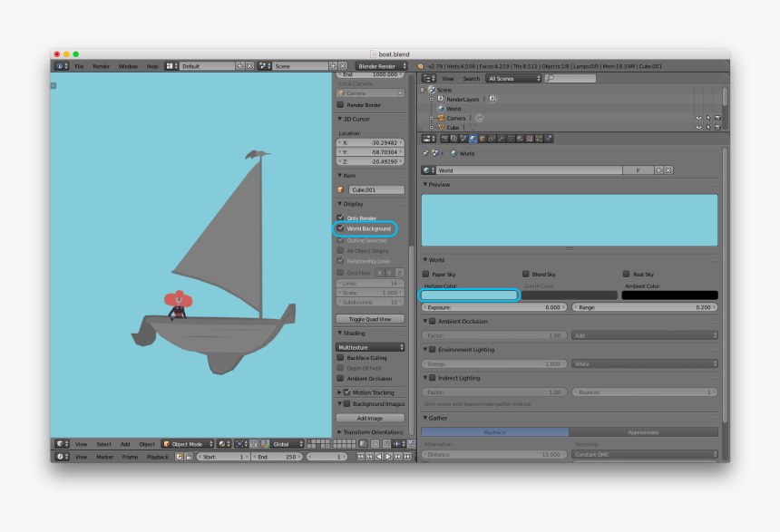Open Modifier properties via the wrench icon

coord(502,139)
